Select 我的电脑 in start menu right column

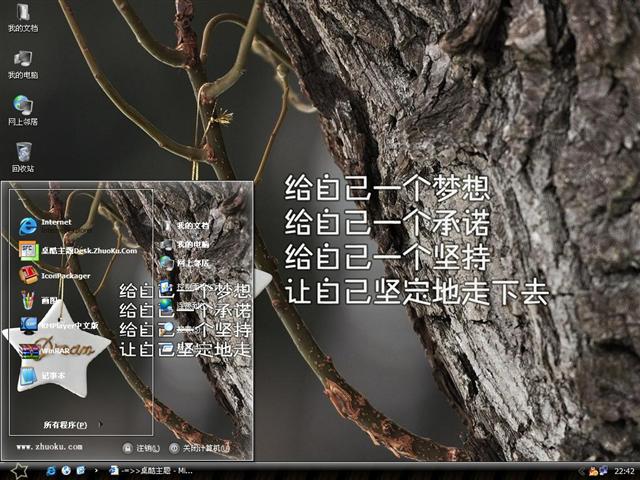[184, 244]
